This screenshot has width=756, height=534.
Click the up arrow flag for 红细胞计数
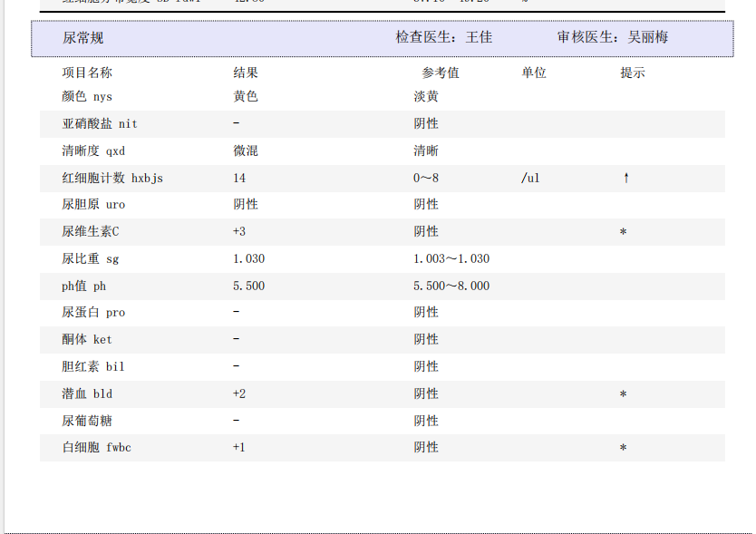(x=625, y=178)
